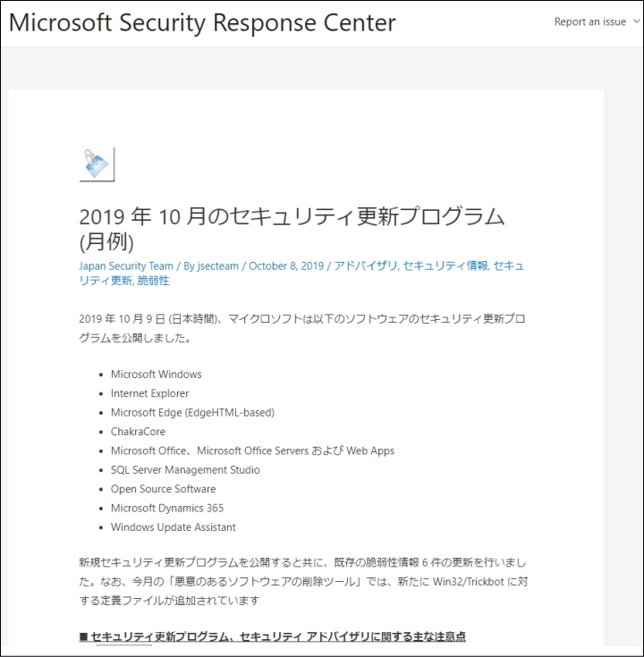Visit the jsecteam author link

tap(218, 265)
